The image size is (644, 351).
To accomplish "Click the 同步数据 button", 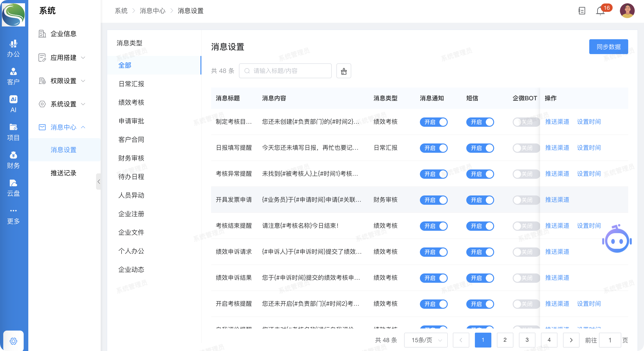I will coord(608,47).
